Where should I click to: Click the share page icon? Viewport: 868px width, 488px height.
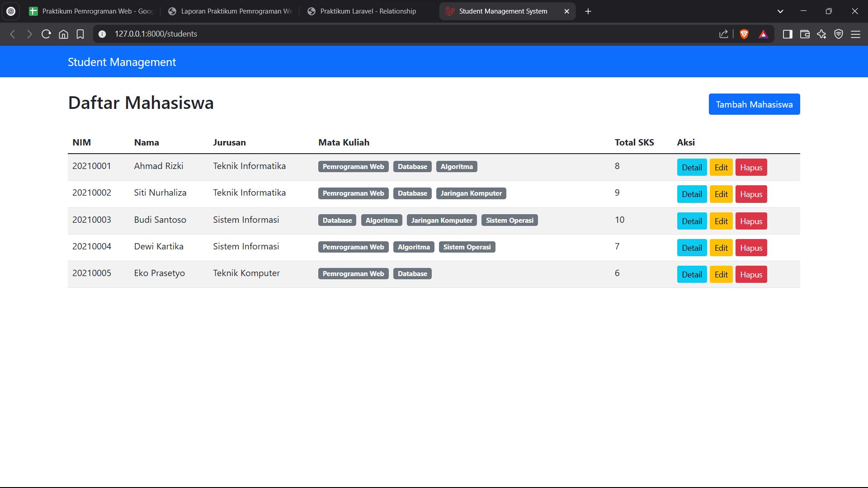[723, 34]
